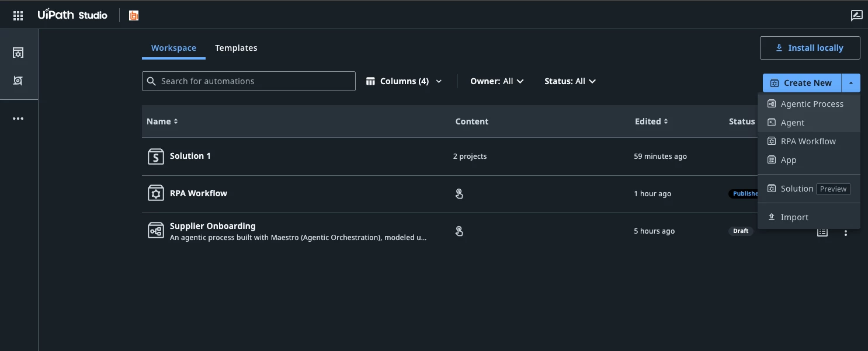Click the '1 hour ago' edited cell

pos(652,194)
